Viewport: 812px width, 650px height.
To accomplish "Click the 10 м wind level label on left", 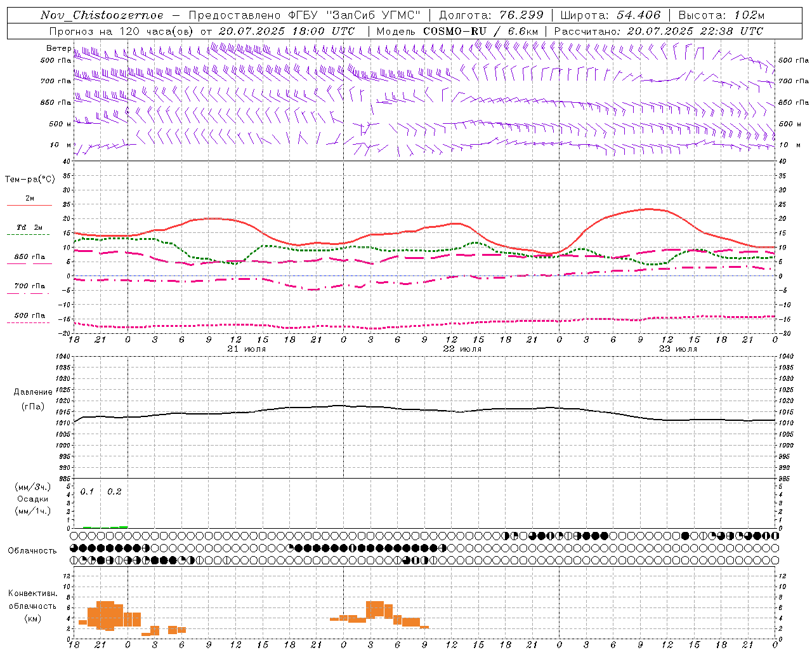I will [61, 145].
